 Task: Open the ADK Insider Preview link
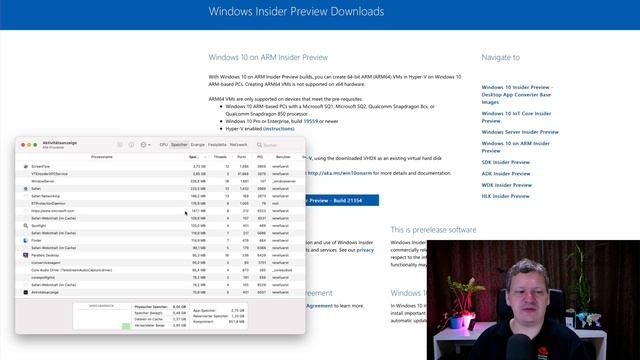coord(506,174)
